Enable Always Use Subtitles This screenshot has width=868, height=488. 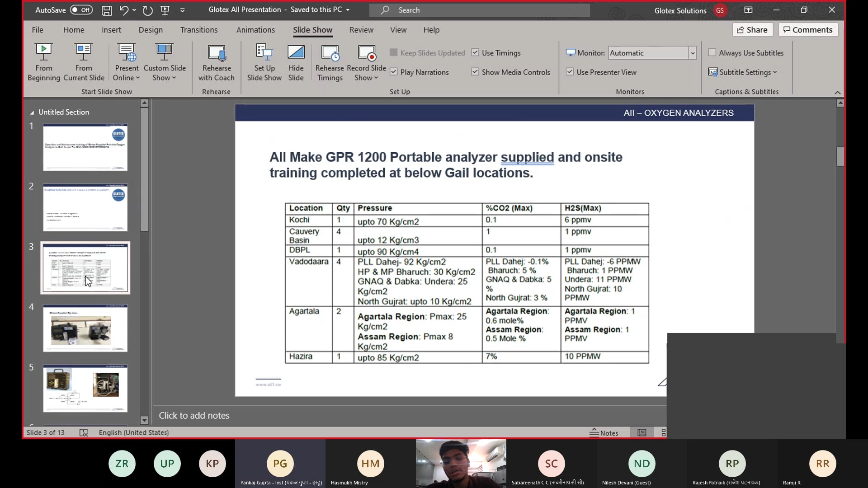pos(712,52)
